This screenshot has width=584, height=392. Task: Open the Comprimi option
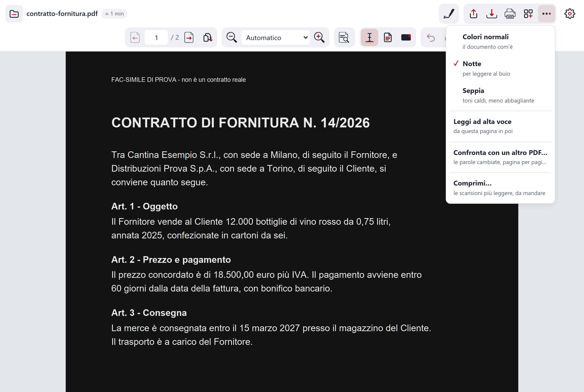click(x=501, y=188)
